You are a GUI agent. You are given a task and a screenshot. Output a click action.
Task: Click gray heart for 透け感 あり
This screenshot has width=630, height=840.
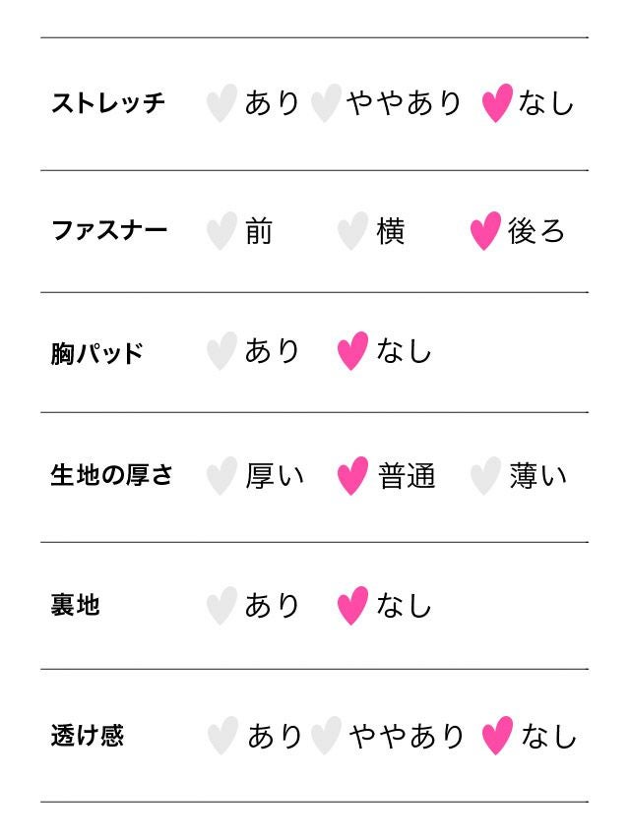click(222, 736)
